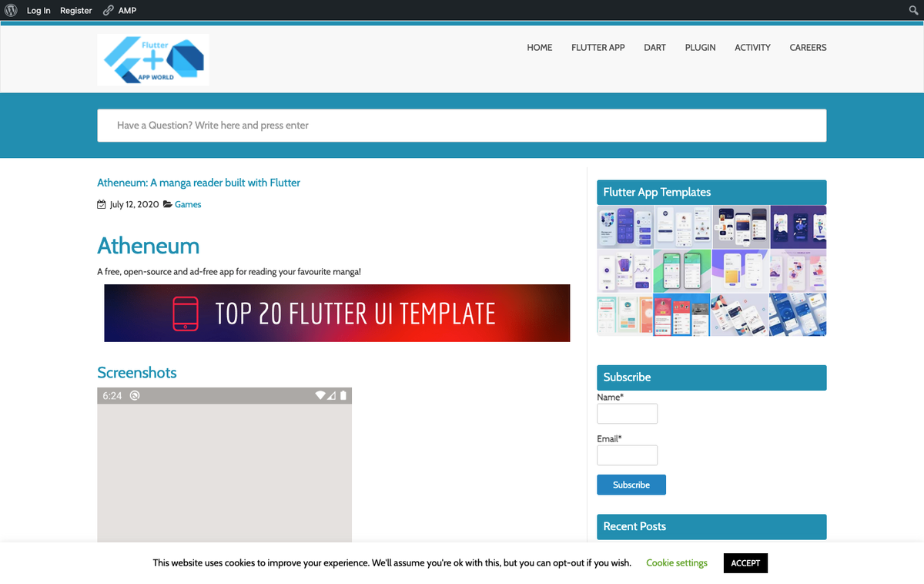Open the Atheneum manga reader post title
Image resolution: width=924 pixels, height=584 pixels.
click(x=199, y=183)
